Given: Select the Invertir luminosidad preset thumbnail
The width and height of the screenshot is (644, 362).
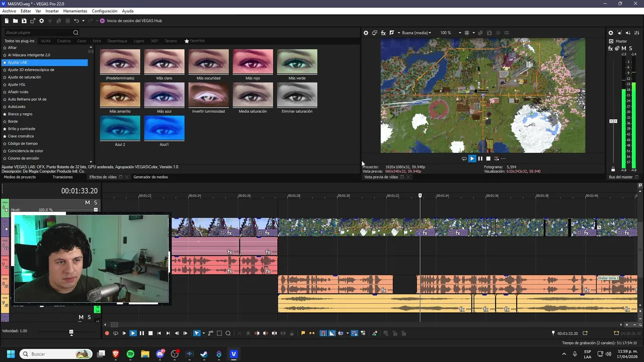Looking at the screenshot, I should click(x=208, y=95).
